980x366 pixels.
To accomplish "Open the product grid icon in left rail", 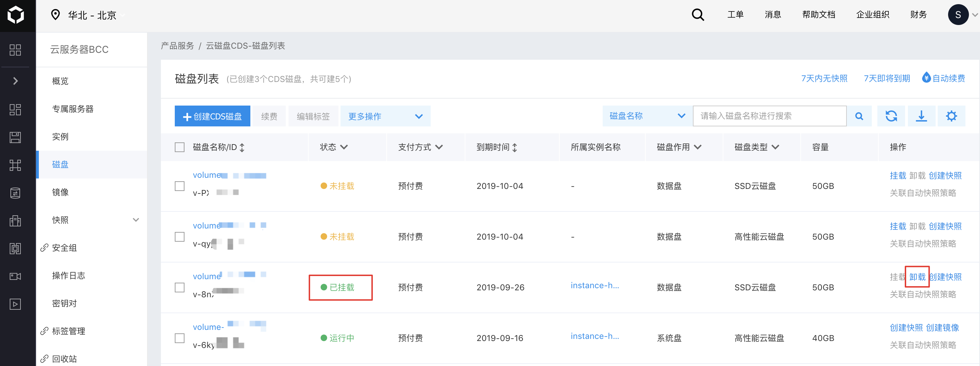I will pos(15,50).
